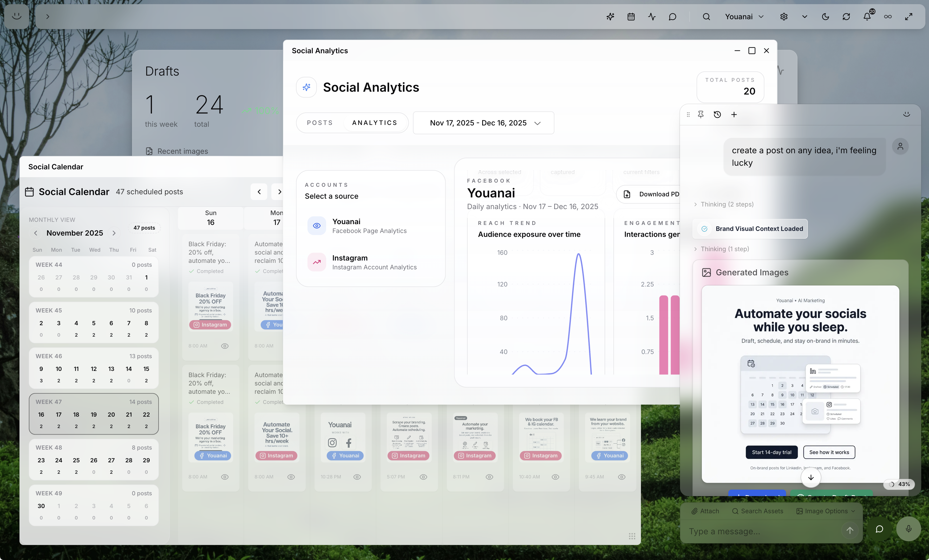929x560 pixels.
Task: Click the 43% progress indicator
Action: tap(899, 484)
